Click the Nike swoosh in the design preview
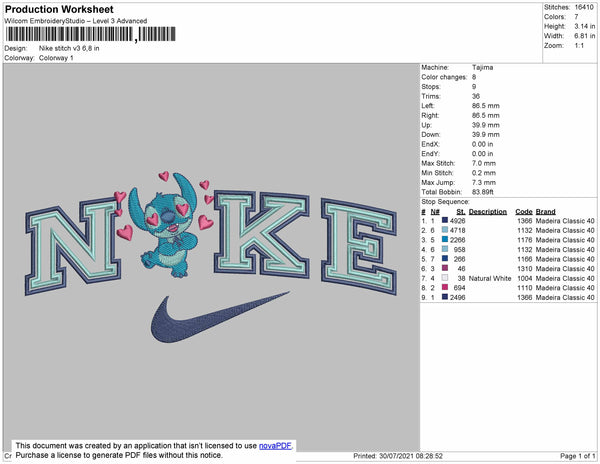Viewport: 600px width, 464px height. [x=220, y=317]
